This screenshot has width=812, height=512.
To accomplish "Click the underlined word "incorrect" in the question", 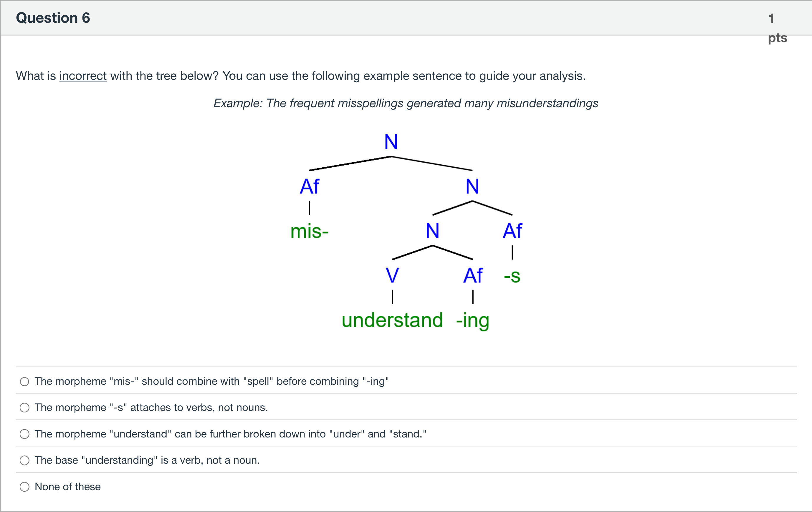I will (x=83, y=76).
